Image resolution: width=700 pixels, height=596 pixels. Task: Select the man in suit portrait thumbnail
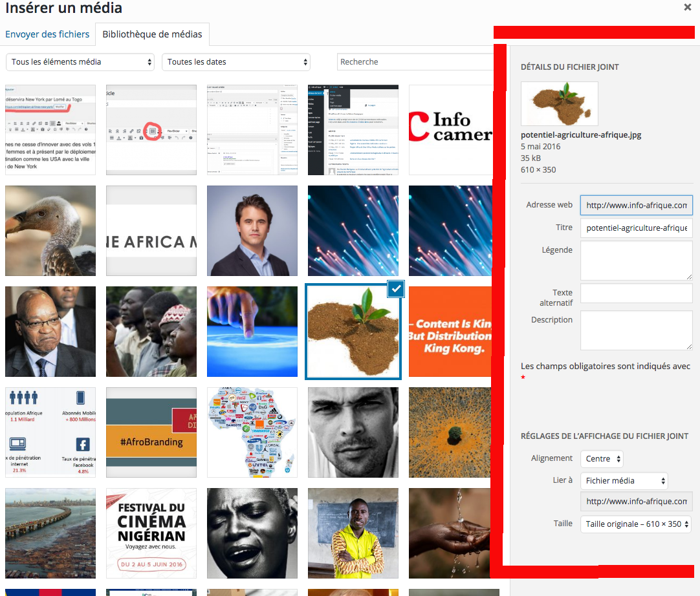click(x=252, y=231)
